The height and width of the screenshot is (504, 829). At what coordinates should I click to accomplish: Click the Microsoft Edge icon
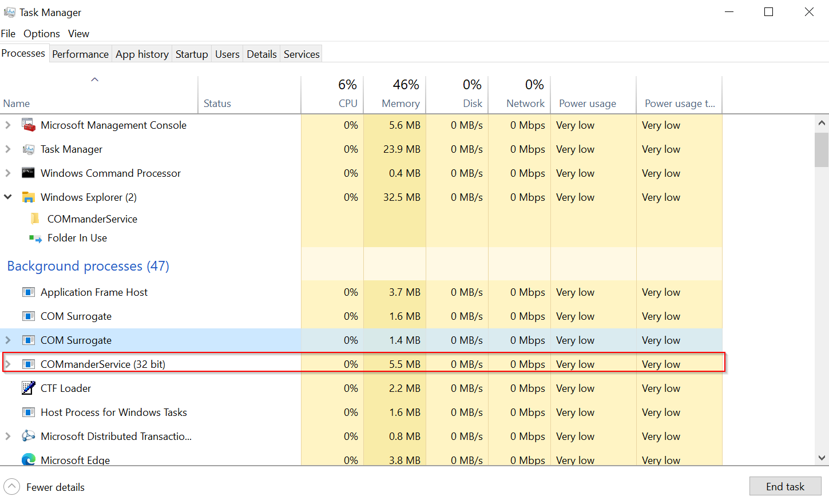pyautogui.click(x=28, y=459)
